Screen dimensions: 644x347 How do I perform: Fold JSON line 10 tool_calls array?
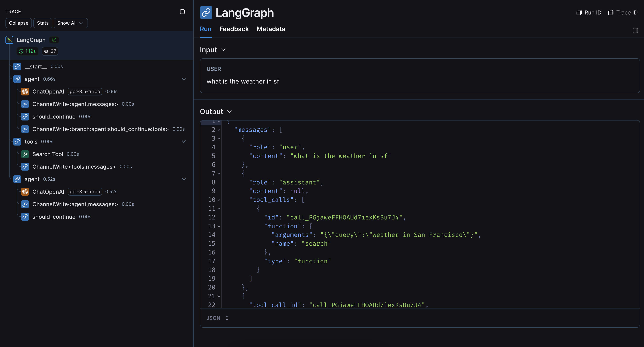[x=219, y=200]
